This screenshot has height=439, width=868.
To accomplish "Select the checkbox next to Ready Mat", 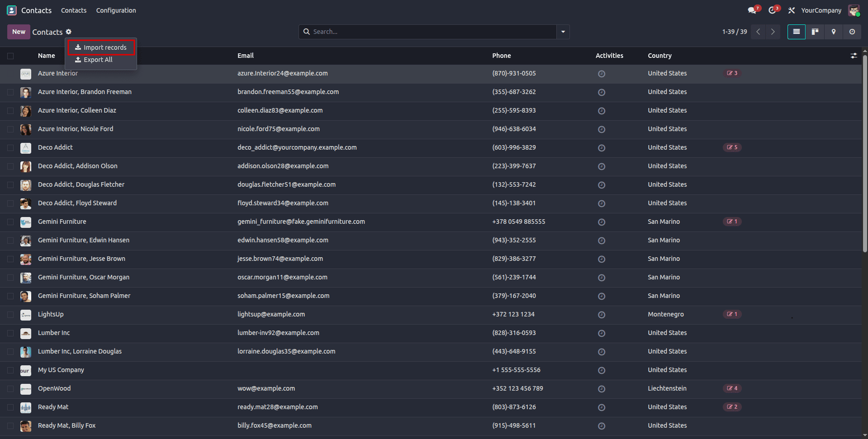I will coord(10,407).
